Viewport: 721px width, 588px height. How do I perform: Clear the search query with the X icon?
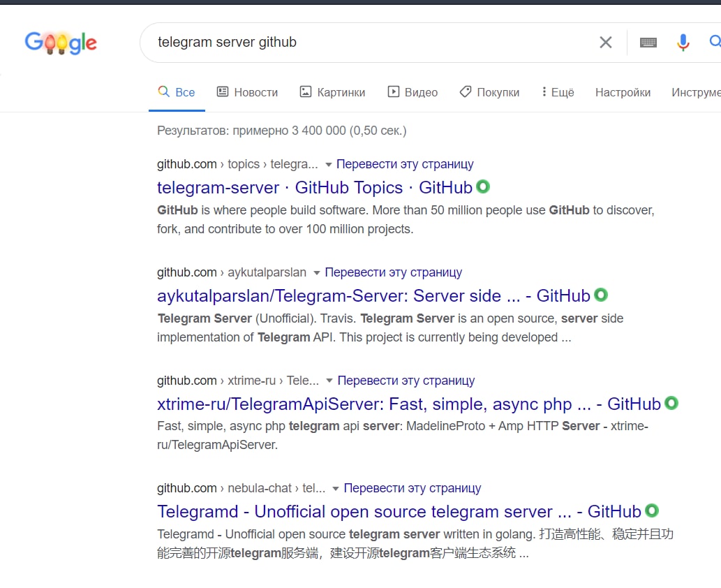(606, 43)
